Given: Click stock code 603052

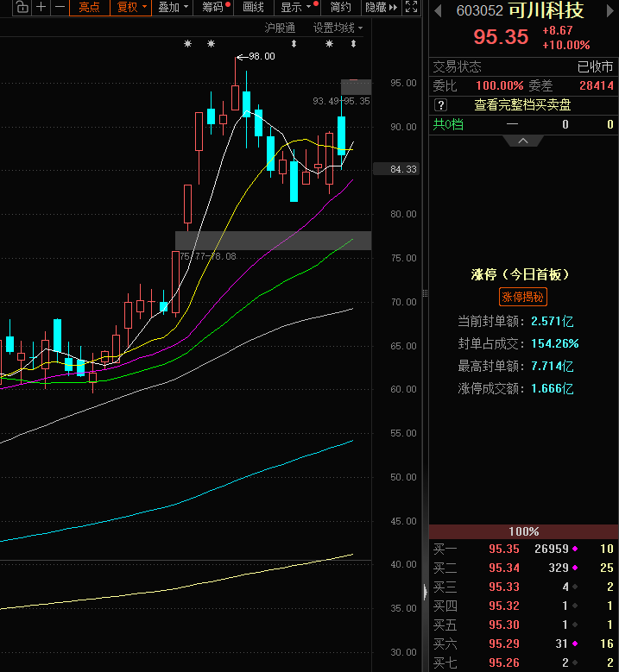Looking at the screenshot, I should pos(480,10).
